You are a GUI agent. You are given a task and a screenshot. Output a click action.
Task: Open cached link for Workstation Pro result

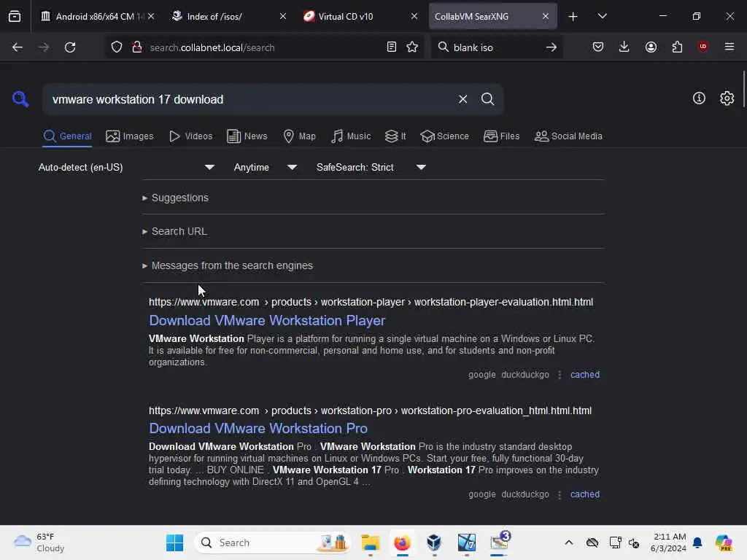point(585,494)
